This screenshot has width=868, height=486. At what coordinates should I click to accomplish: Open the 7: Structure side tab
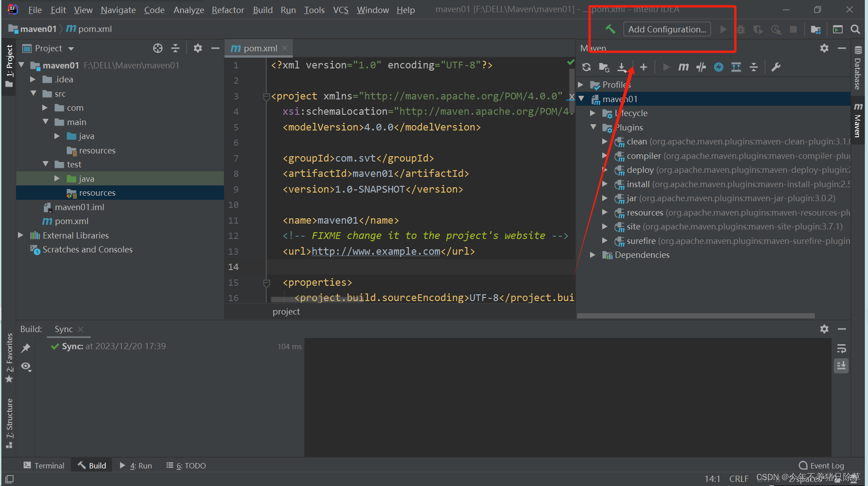(9, 423)
